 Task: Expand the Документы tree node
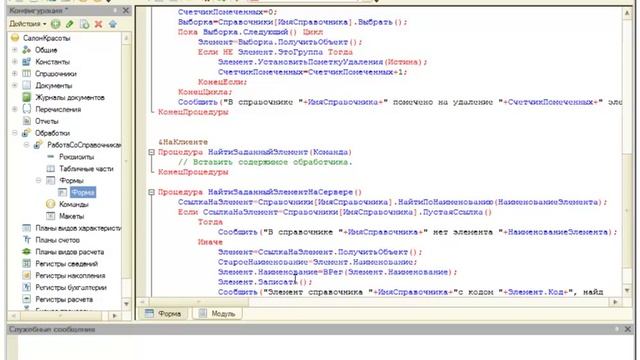(x=15, y=85)
